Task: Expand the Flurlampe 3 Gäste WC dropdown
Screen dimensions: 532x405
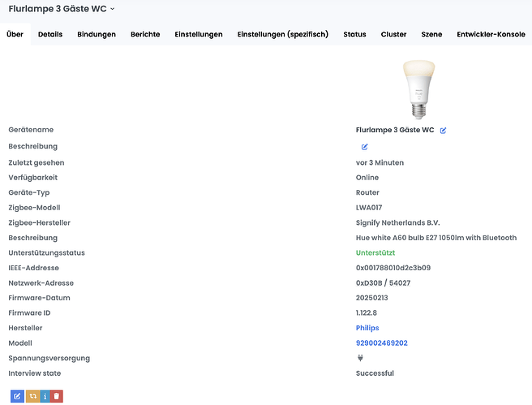Action: [113, 9]
